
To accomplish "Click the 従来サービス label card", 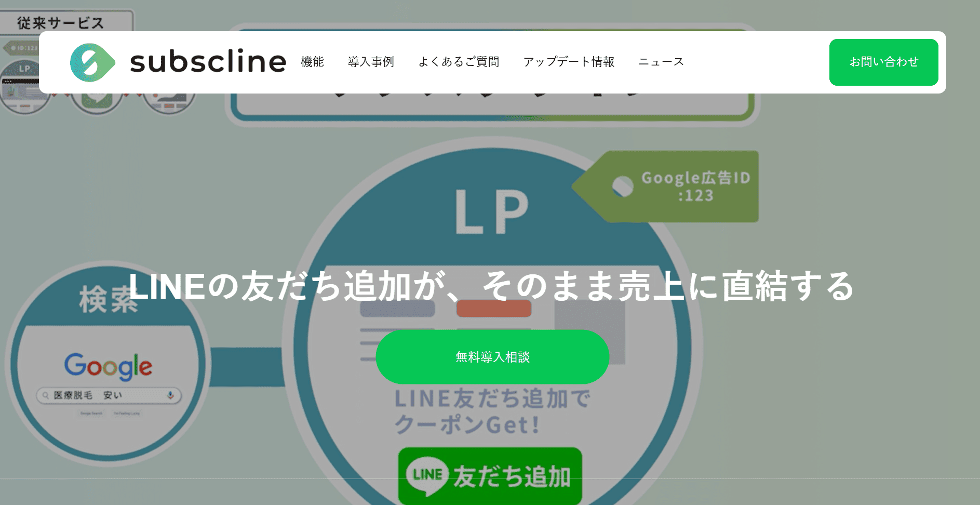I will click(61, 23).
